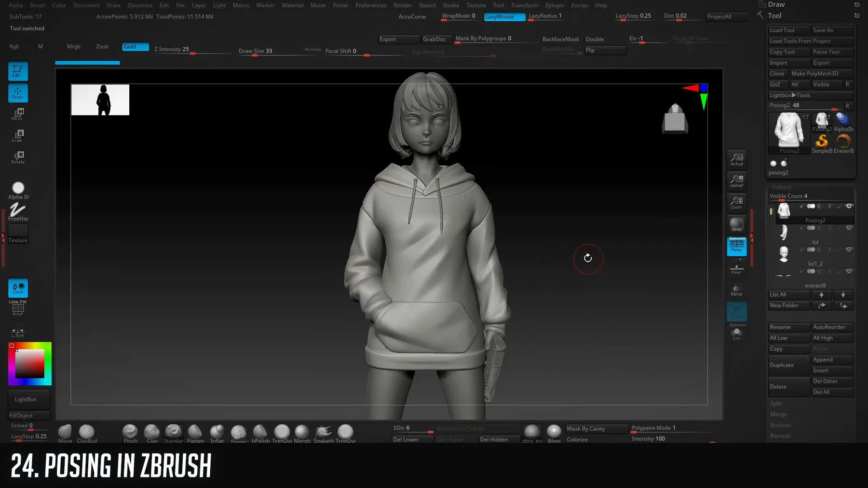Click the Load Tool button
868x488 pixels.
tap(789, 30)
